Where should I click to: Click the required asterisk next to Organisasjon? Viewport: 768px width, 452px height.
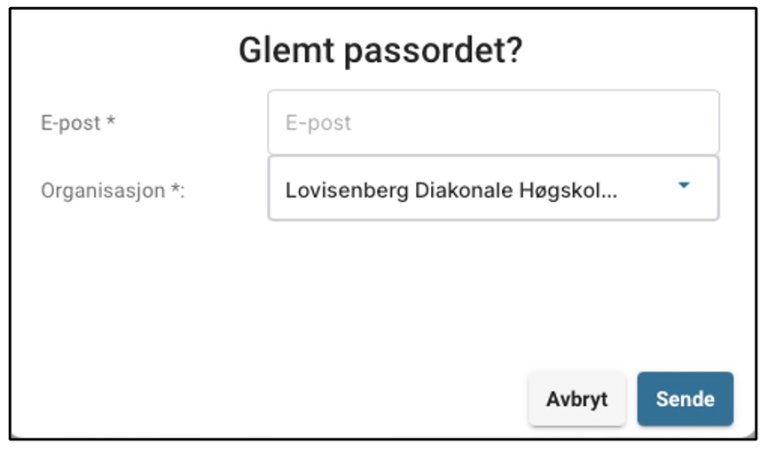pyautogui.click(x=176, y=189)
